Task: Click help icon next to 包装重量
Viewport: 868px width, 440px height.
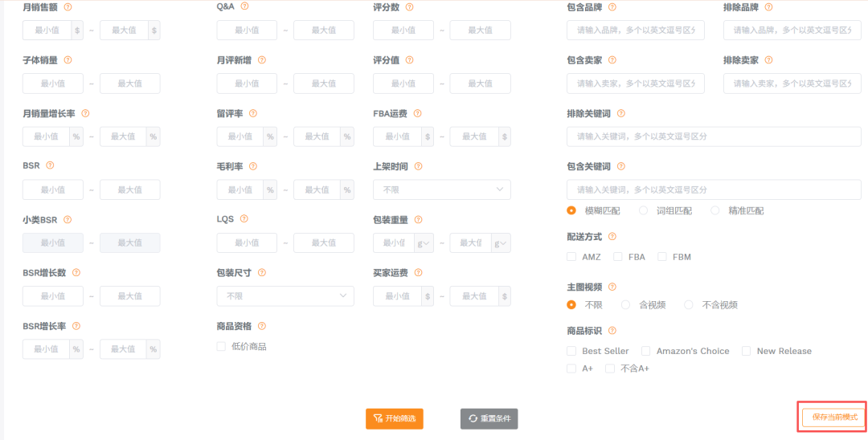Action: click(x=419, y=219)
